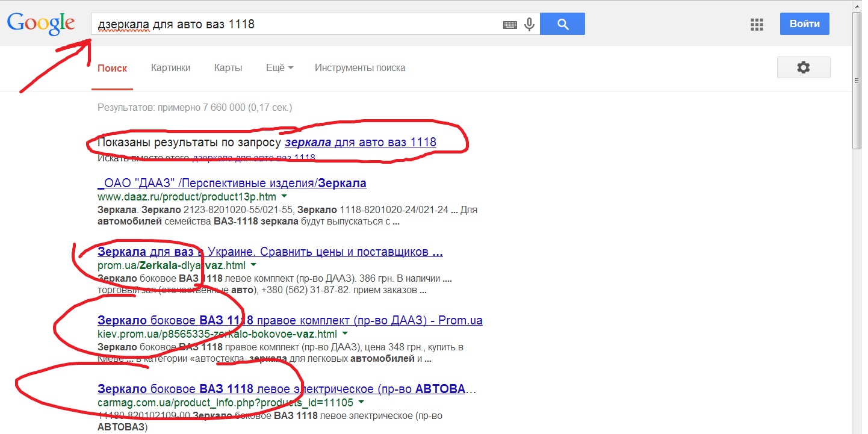This screenshot has height=434, width=868.
Task: Open Инструменты поиска options
Action: (360, 68)
